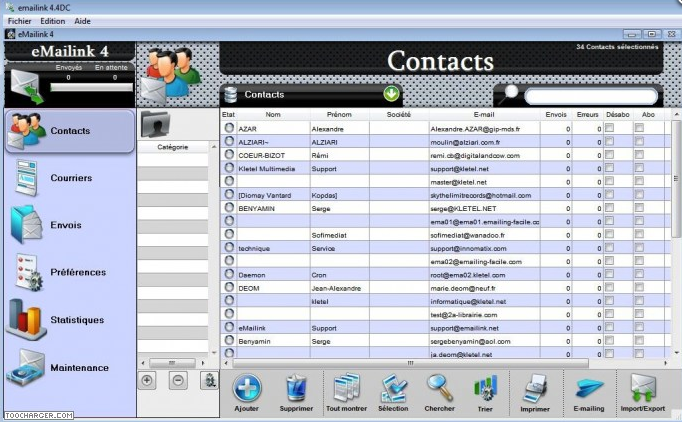Click the contacts table vertical scrollbar thumb
Screen dimensions: 682x422
click(x=676, y=178)
